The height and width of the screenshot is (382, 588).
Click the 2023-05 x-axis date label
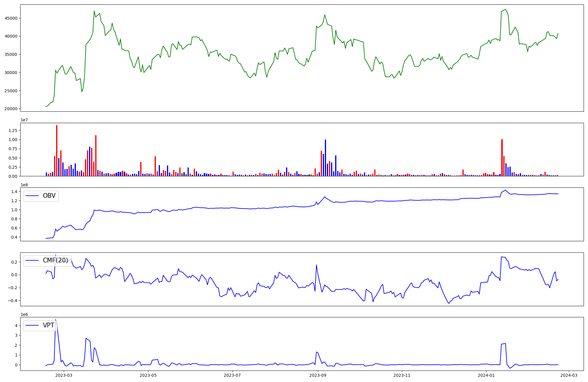click(148, 375)
